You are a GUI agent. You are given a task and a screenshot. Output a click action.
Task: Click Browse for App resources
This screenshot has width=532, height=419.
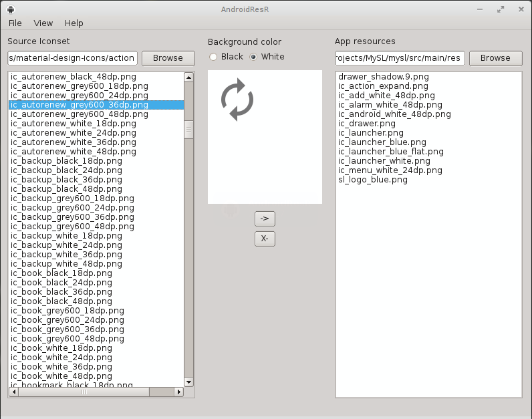495,58
